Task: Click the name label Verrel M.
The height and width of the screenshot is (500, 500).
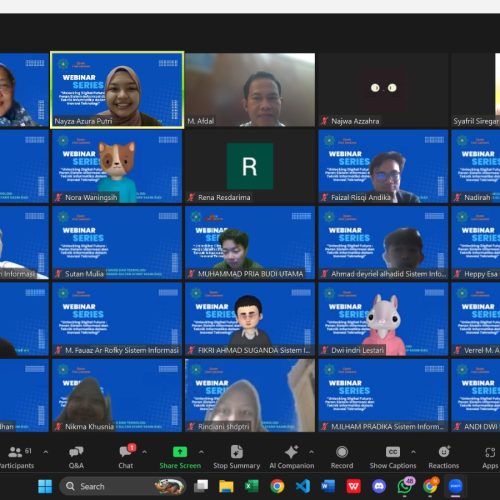Action: coord(482,350)
